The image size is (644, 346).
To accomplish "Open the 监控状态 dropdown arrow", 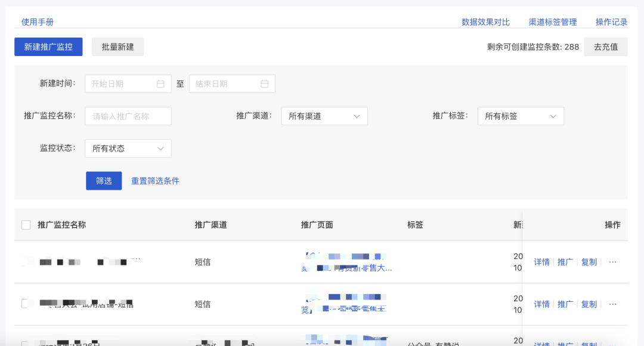I will (x=160, y=148).
